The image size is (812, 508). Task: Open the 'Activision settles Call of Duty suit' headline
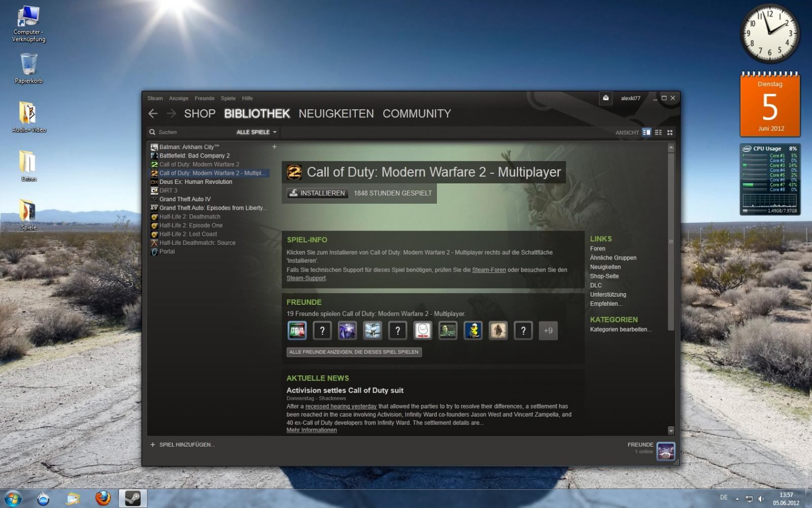tap(345, 390)
